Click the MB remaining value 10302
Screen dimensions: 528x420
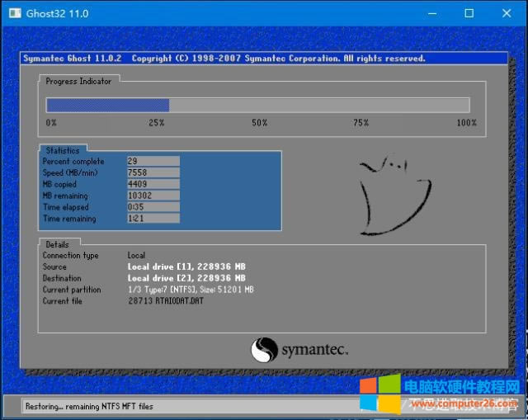tap(153, 196)
